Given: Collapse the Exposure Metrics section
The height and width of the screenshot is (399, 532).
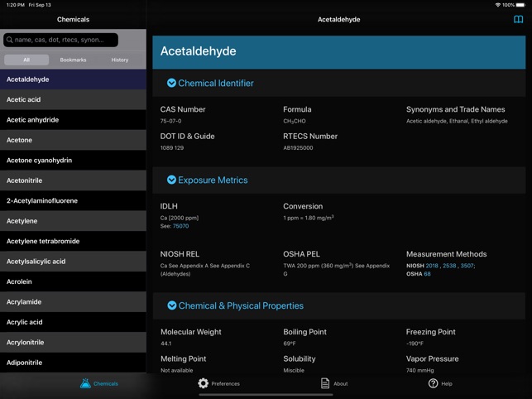Looking at the screenshot, I should click(172, 180).
